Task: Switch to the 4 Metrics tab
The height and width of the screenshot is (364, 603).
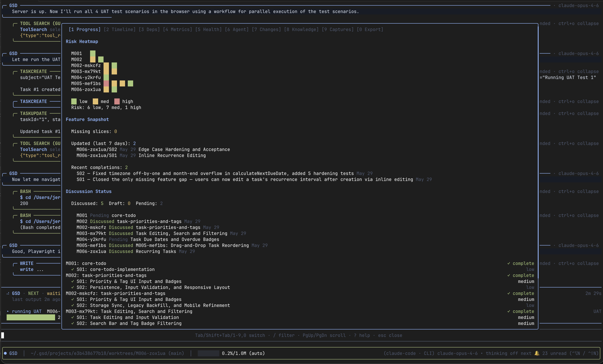Action: click(x=177, y=29)
